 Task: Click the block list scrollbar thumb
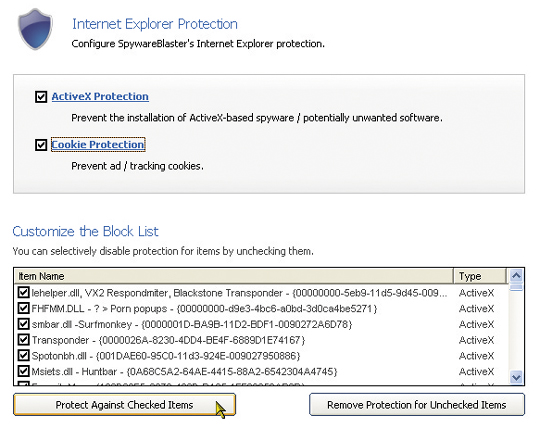516,287
